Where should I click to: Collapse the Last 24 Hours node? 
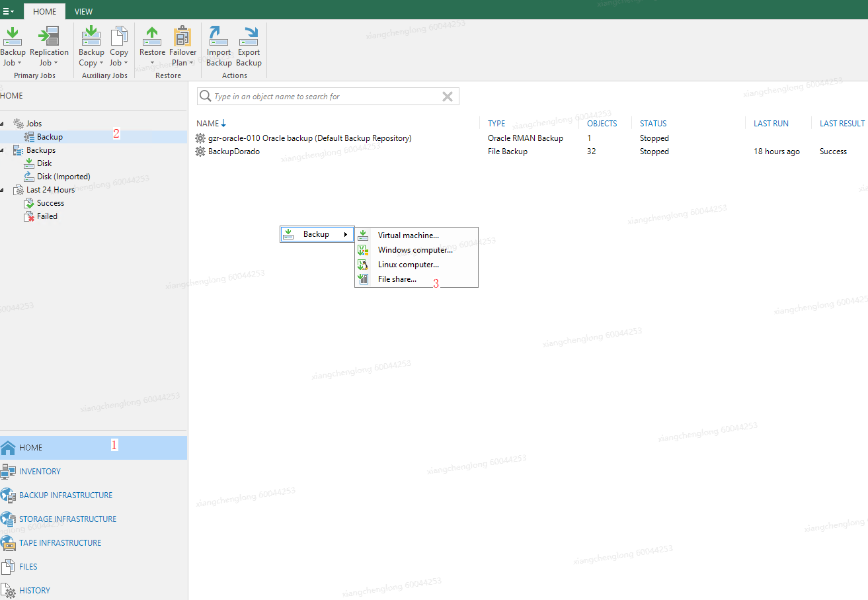[3, 190]
